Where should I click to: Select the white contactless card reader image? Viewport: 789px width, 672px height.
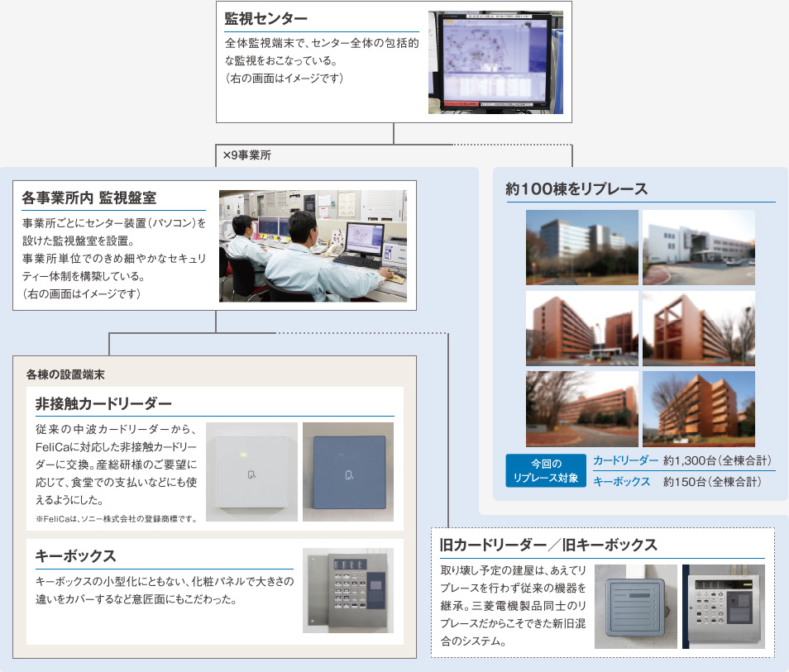tap(251, 472)
